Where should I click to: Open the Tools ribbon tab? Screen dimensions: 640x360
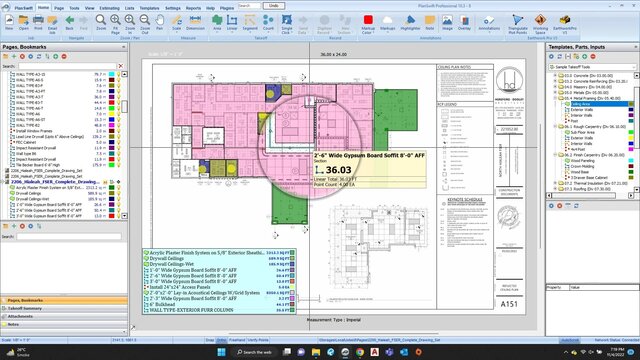(x=74, y=8)
